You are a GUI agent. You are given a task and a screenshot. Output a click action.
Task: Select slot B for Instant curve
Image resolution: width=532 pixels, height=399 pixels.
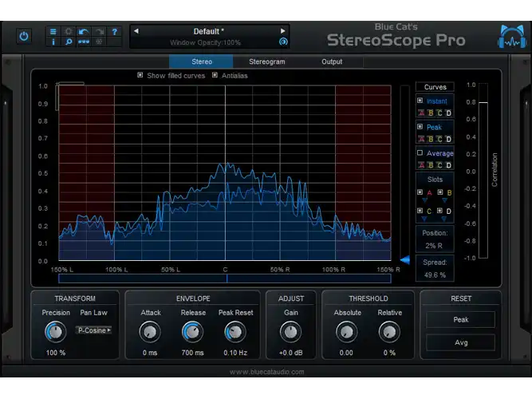pyautogui.click(x=430, y=113)
